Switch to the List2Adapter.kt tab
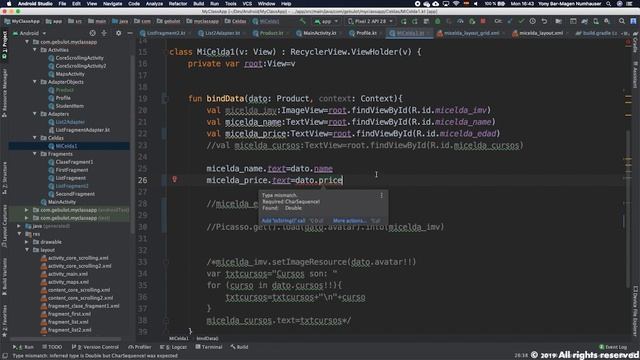640x360 pixels. [x=222, y=33]
